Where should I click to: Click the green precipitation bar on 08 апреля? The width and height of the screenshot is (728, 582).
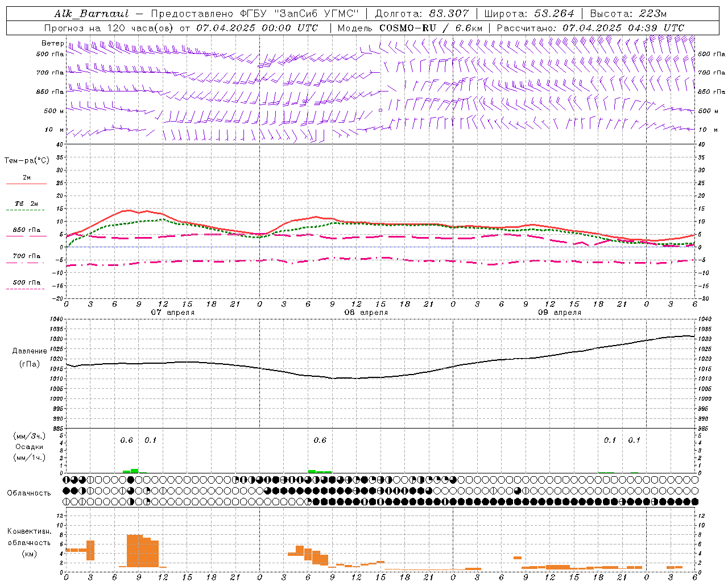point(320,471)
